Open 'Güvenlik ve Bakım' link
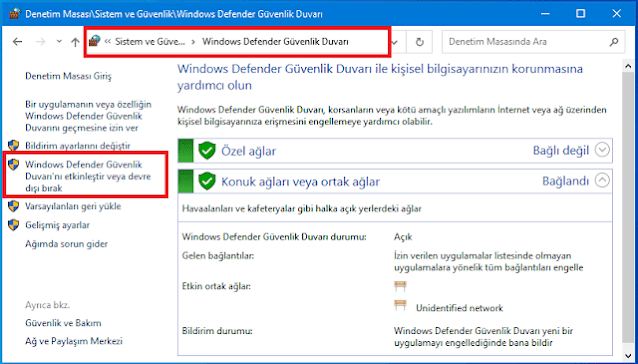 [x=63, y=323]
